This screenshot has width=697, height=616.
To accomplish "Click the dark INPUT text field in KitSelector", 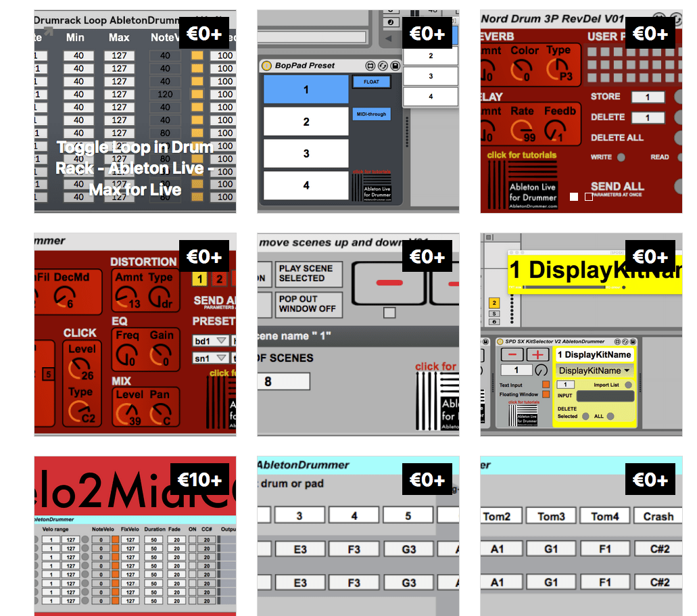I will (605, 396).
